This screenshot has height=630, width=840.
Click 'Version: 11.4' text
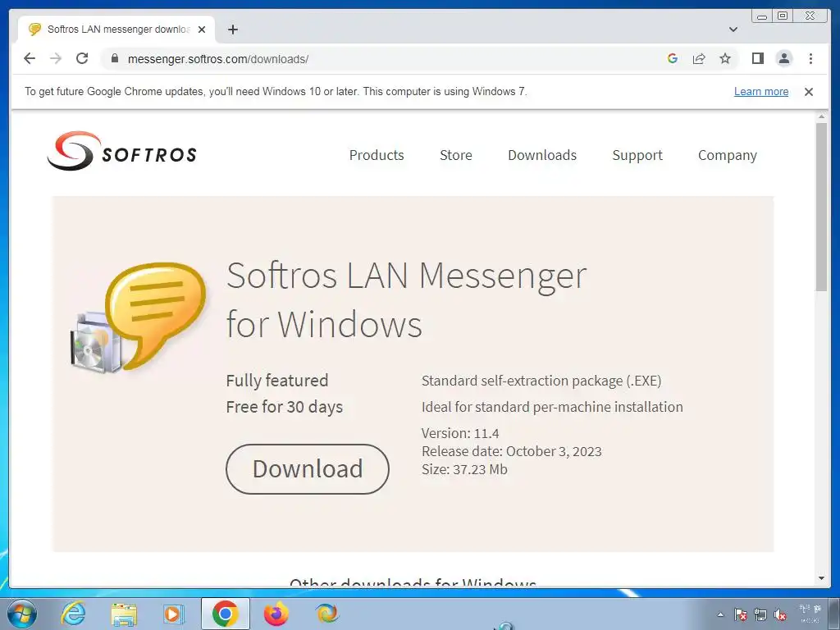(x=460, y=433)
